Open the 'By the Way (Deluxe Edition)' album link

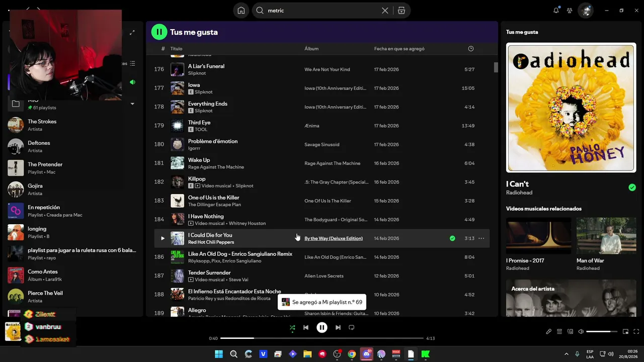(x=334, y=238)
